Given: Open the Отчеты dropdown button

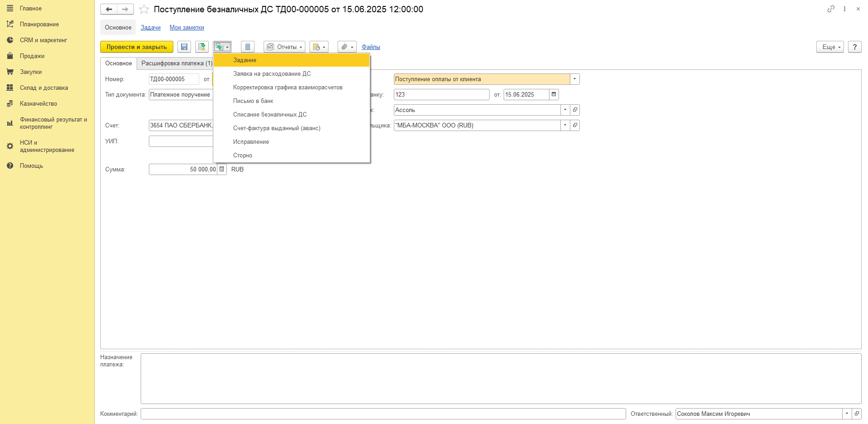Looking at the screenshot, I should (284, 47).
